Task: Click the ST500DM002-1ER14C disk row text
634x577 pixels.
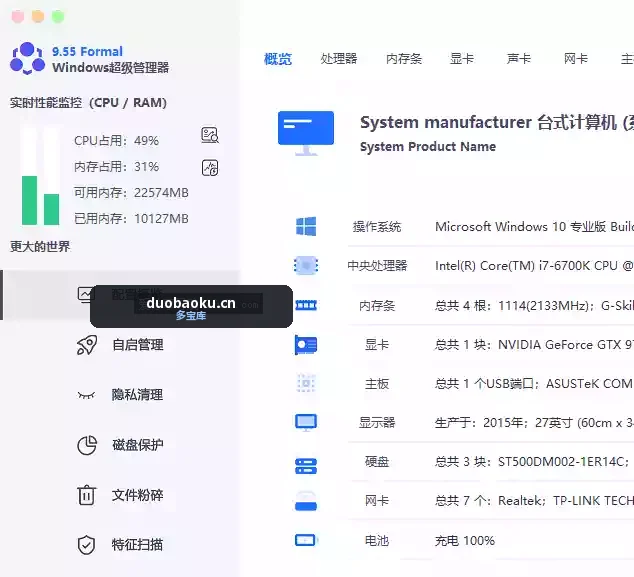Action: pyautogui.click(x=532, y=461)
